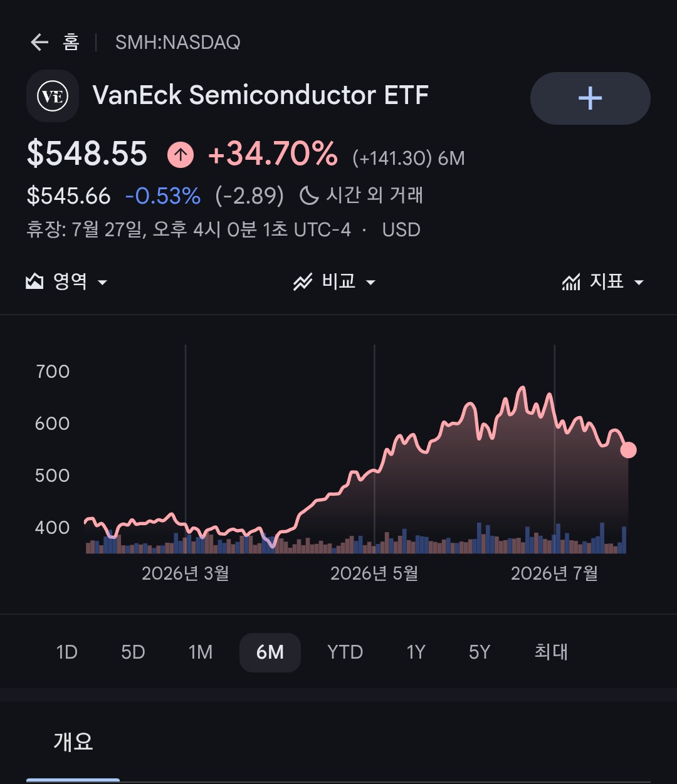Click the 2026년 5월 gridline on chart

tap(374, 448)
